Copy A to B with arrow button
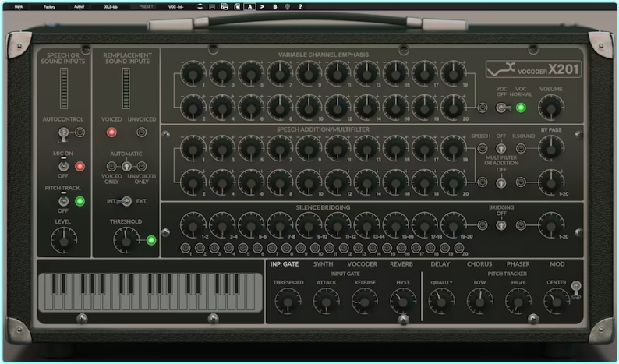Screen dimensions: 619x364 pyautogui.click(x=262, y=7)
